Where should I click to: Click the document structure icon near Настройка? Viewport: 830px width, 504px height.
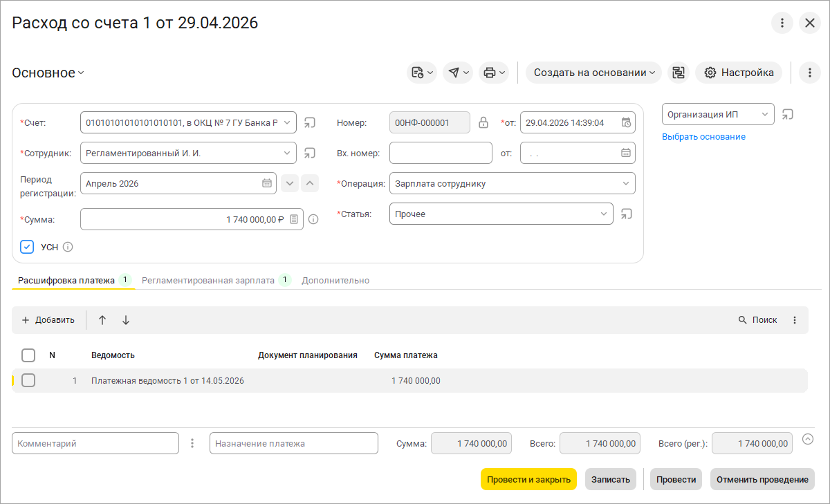click(x=679, y=73)
